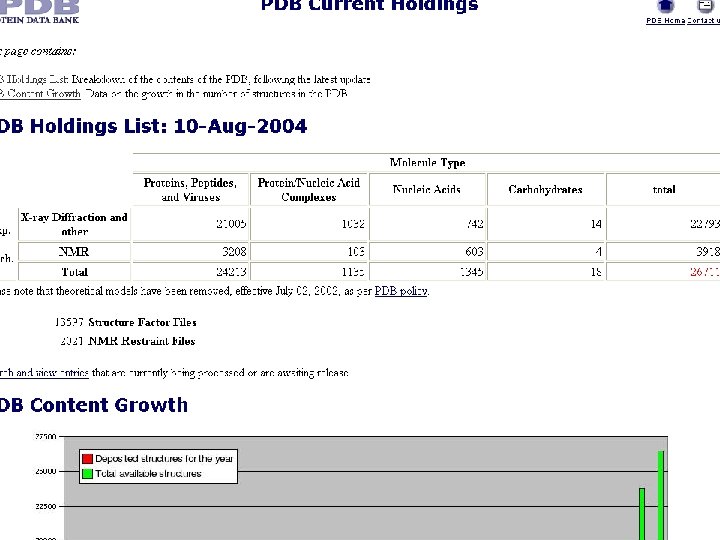The height and width of the screenshot is (540, 720).
Task: Open the Contact us link
Action: click(x=703, y=21)
